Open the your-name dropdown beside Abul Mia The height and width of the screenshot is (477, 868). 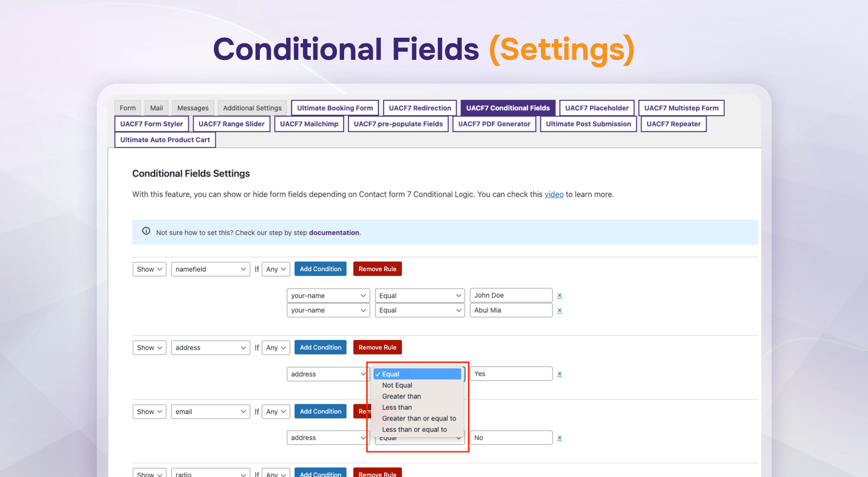pos(328,310)
